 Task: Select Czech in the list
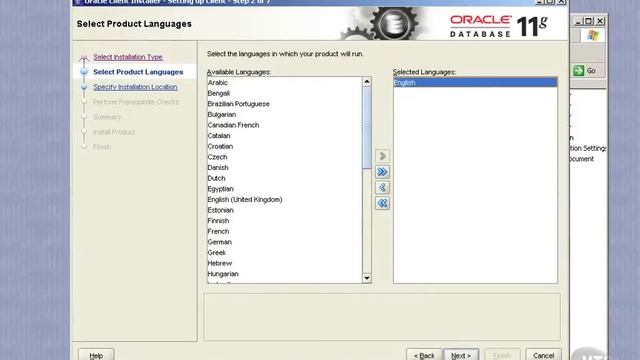284,157
